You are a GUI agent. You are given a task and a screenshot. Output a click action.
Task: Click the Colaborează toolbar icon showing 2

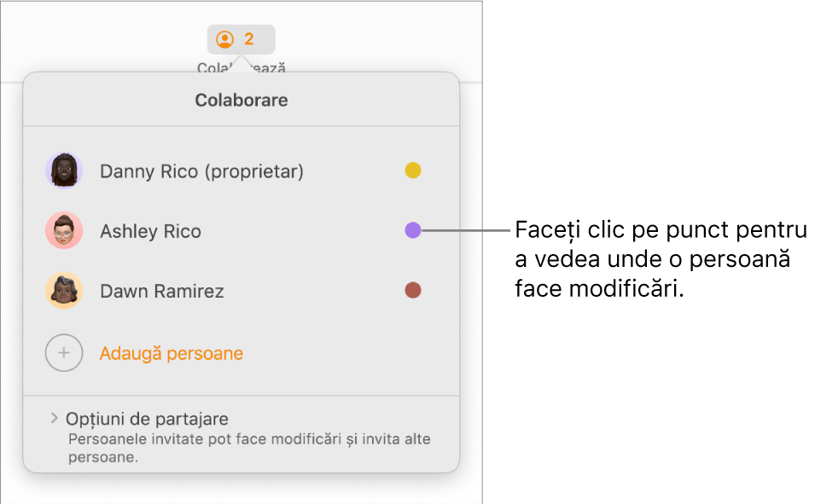coord(242,38)
